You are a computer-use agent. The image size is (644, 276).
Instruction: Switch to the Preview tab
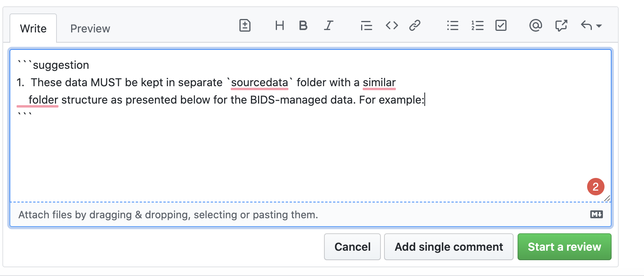(90, 28)
